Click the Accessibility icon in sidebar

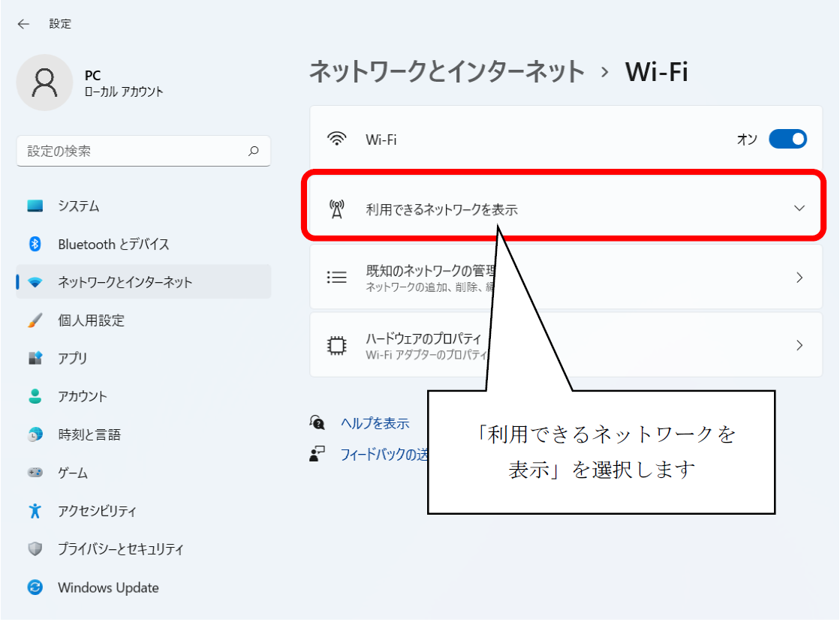tap(35, 511)
